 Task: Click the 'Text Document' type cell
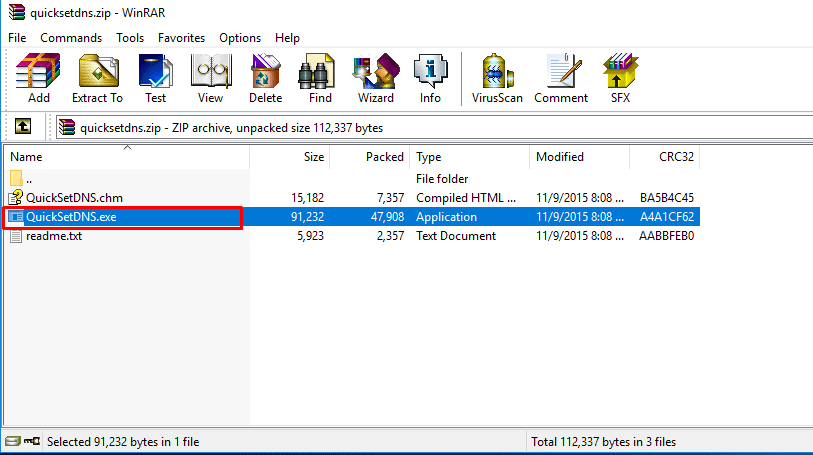tap(456, 236)
